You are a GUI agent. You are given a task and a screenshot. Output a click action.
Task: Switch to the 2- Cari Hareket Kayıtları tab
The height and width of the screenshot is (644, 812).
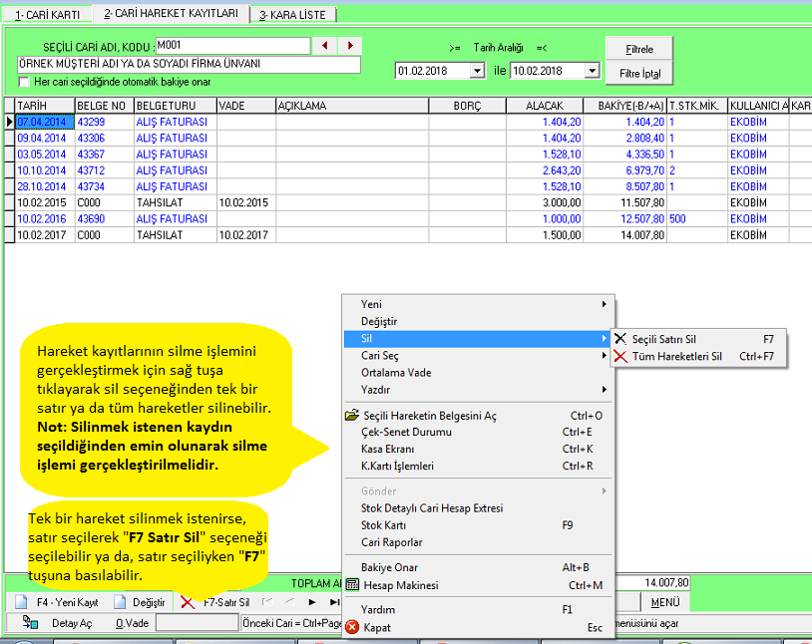click(x=171, y=14)
